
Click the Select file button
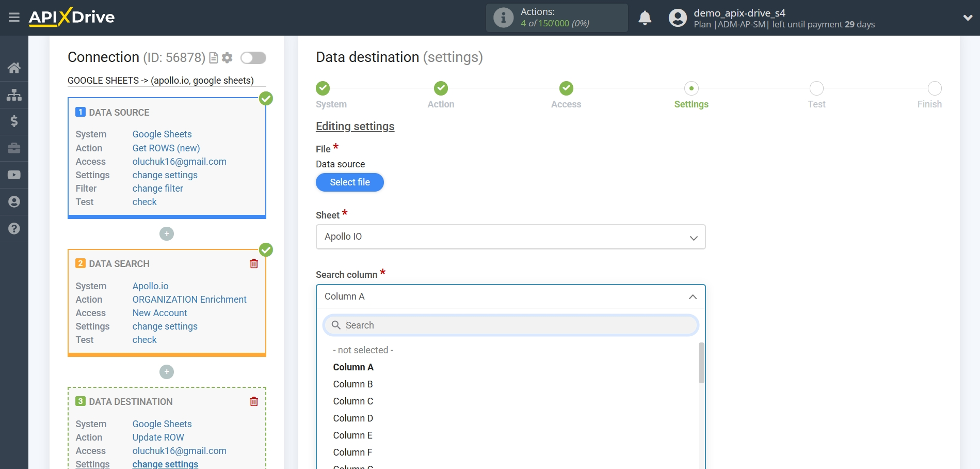(349, 182)
